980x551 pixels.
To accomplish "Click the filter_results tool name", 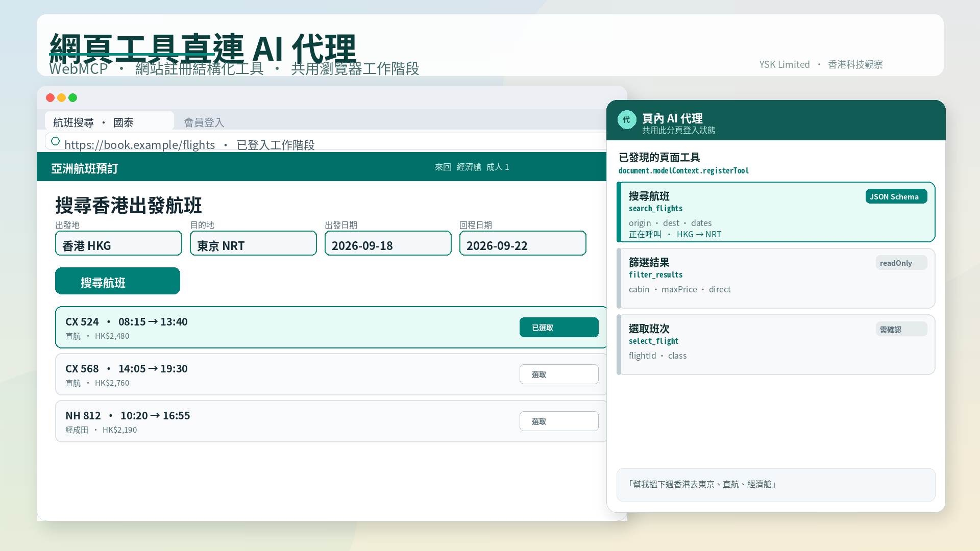I will (x=655, y=275).
